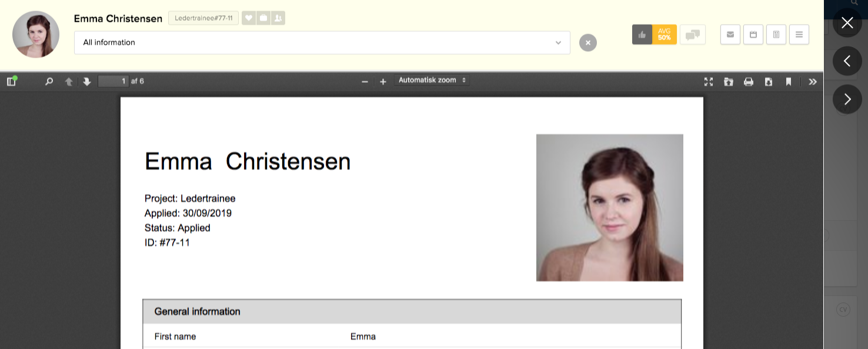
Task: Click the PDF zoom in plus button
Action: point(383,82)
